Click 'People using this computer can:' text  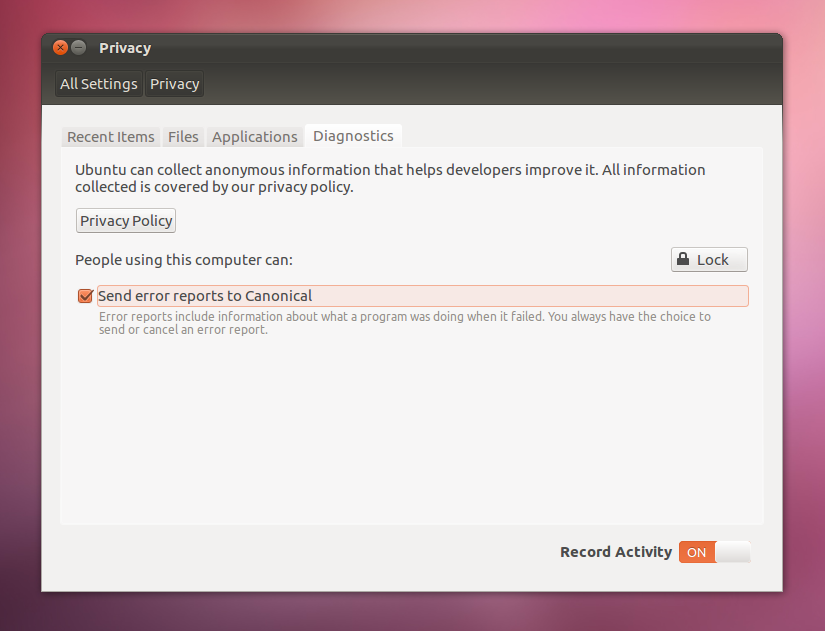tap(184, 260)
